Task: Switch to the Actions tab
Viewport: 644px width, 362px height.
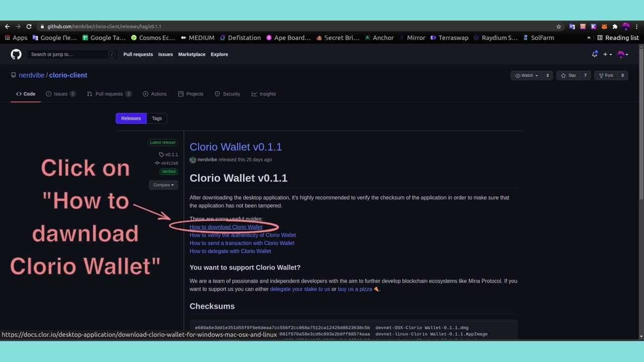Action: [154, 94]
